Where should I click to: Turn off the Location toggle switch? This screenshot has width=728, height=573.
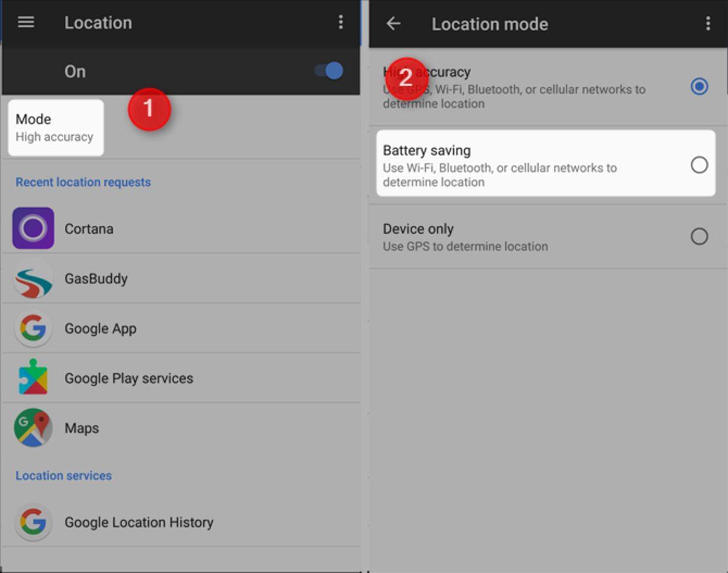329,71
